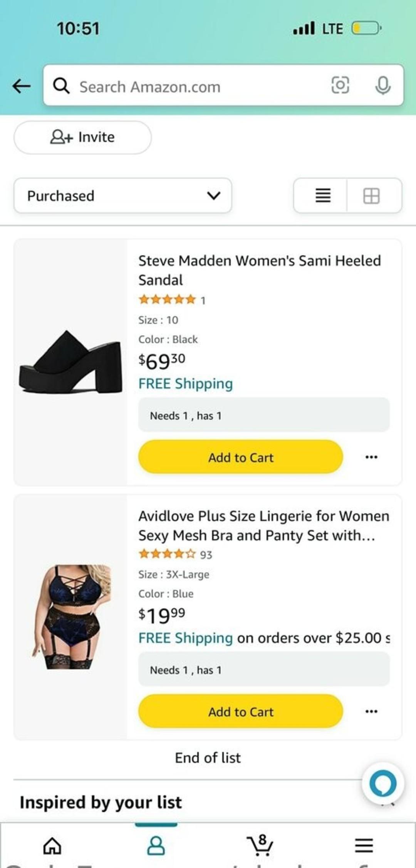
Task: Tap the back arrow icon
Action: pyautogui.click(x=22, y=86)
